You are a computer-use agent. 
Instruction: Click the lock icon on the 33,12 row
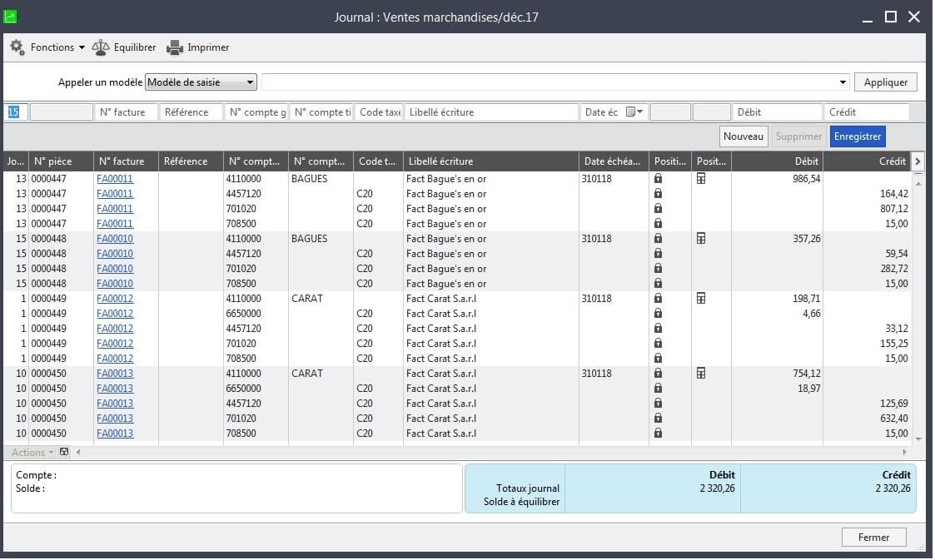658,328
